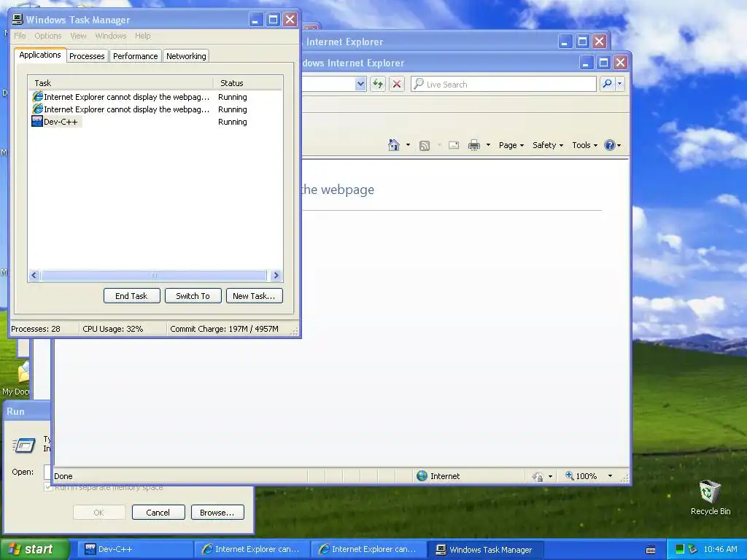Click the Print icon in IE command bar
The image size is (747, 560).
pyautogui.click(x=474, y=145)
